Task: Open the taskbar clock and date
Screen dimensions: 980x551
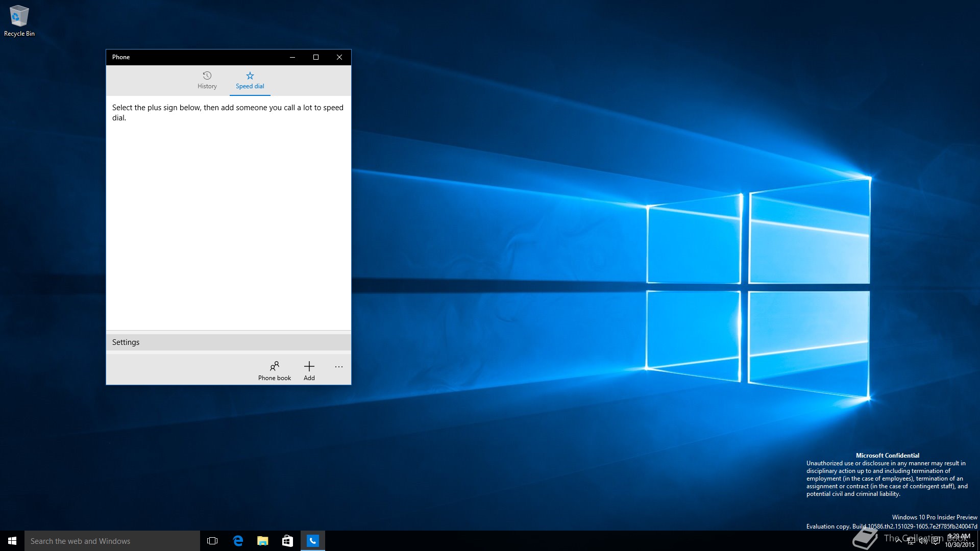Action: pos(959,541)
